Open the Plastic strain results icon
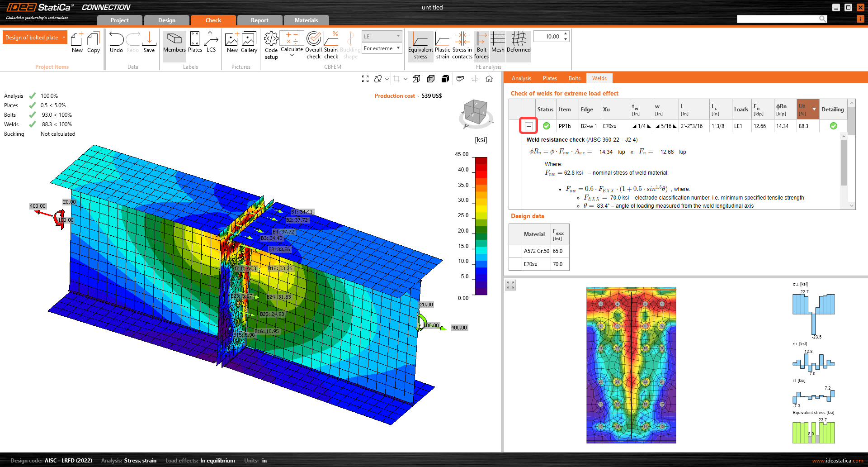The image size is (868, 467). click(442, 45)
